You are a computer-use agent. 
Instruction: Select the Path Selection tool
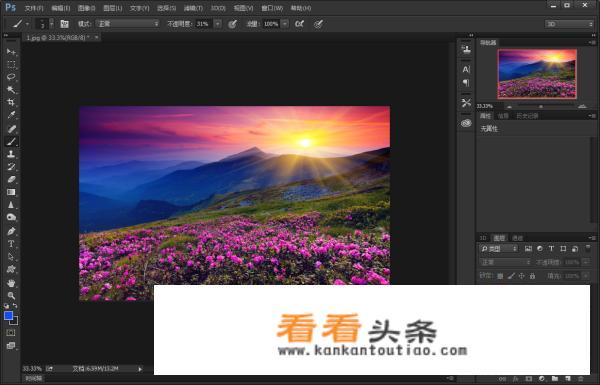11,256
